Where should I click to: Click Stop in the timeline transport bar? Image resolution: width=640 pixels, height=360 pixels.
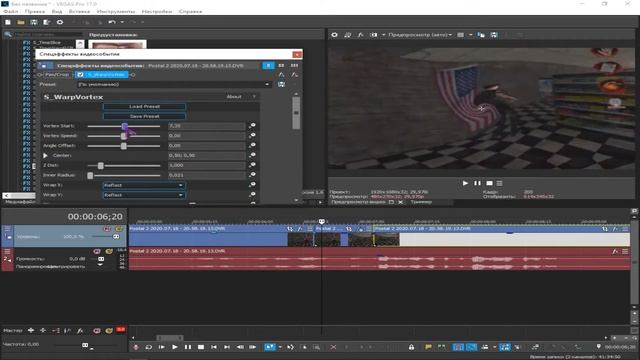click(x=201, y=347)
